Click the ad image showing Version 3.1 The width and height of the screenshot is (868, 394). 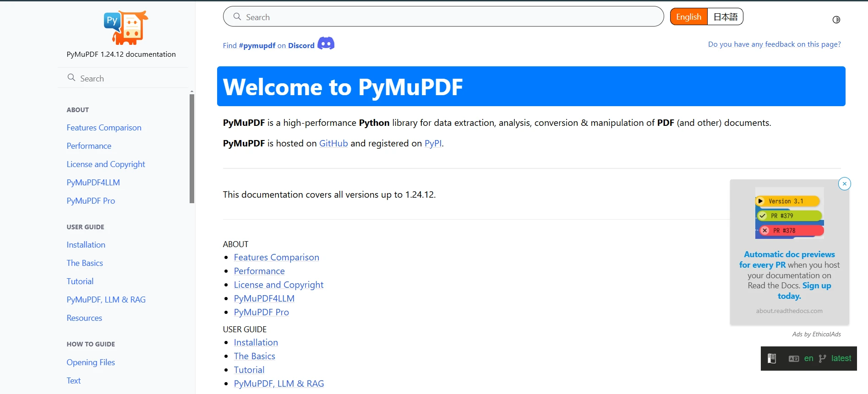(x=789, y=213)
